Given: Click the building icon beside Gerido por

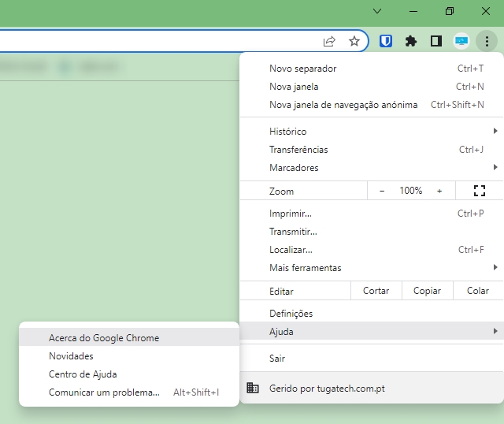Looking at the screenshot, I should (x=253, y=388).
